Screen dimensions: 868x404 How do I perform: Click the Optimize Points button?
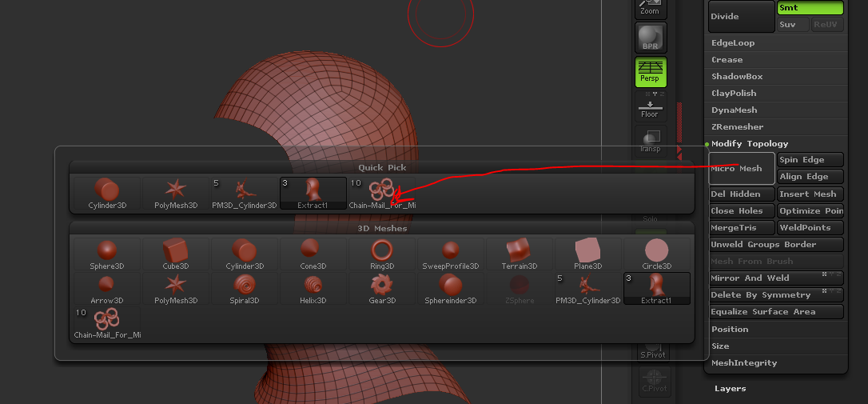pos(810,210)
